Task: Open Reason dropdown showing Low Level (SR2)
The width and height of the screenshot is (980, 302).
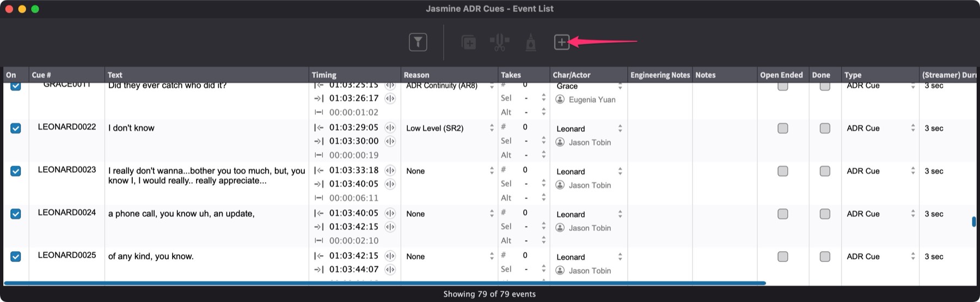Action: pos(450,128)
